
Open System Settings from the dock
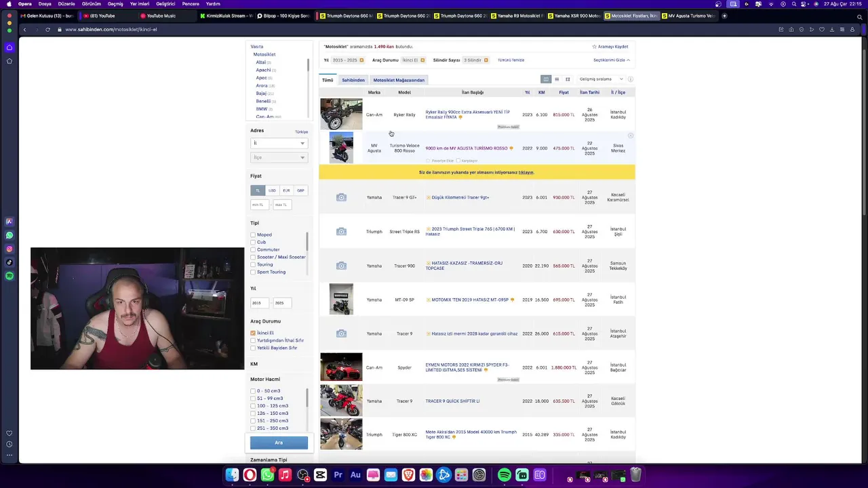point(479,475)
